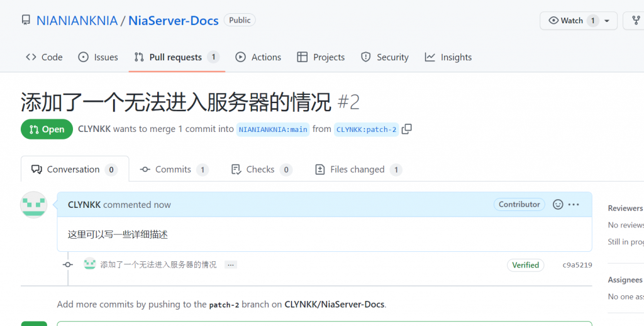Click the Watch count badge
The width and height of the screenshot is (644, 326).
[x=592, y=21]
